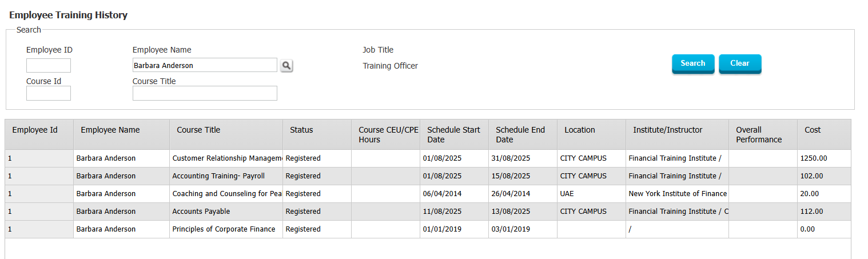The height and width of the screenshot is (259, 868).
Task: Click the Clear button
Action: click(740, 63)
